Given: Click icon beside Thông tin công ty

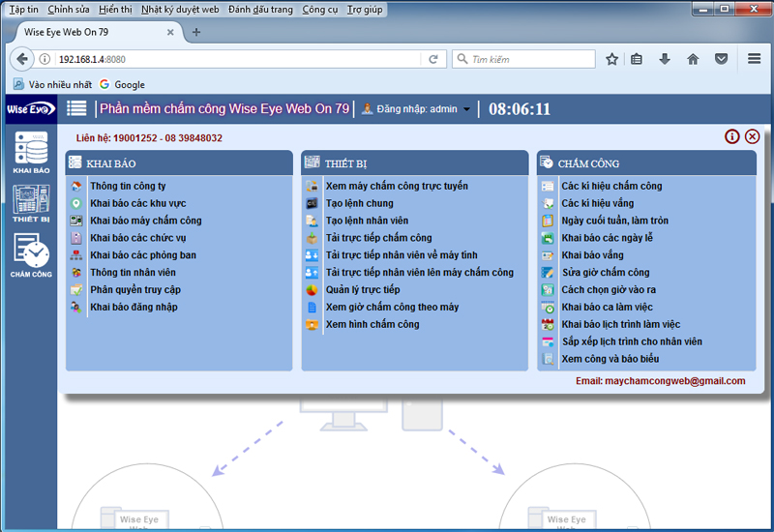Looking at the screenshot, I should coord(76,186).
